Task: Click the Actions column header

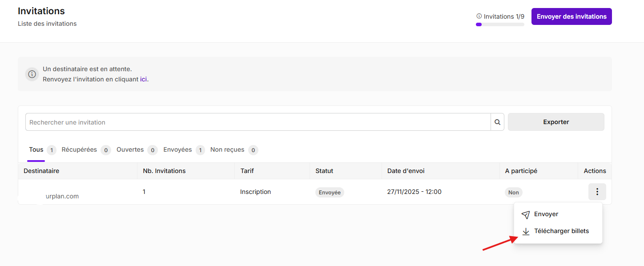Action: [x=595, y=171]
